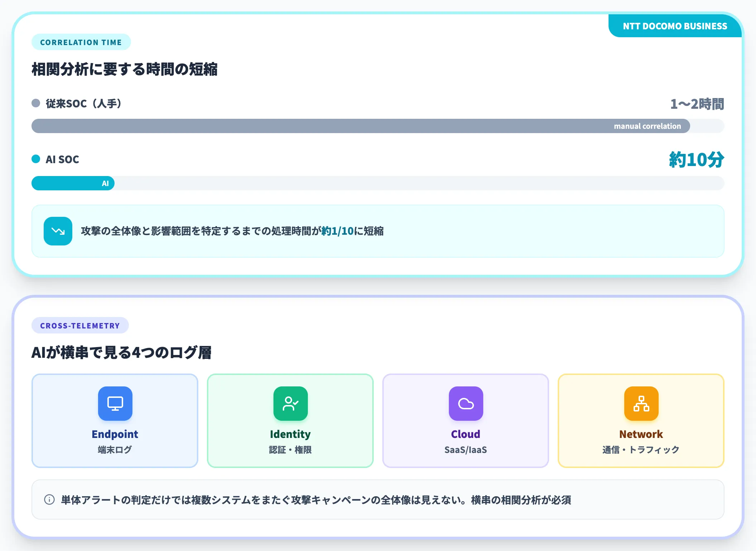Click the downward trend arrow icon
This screenshot has width=756, height=551.
tap(58, 231)
